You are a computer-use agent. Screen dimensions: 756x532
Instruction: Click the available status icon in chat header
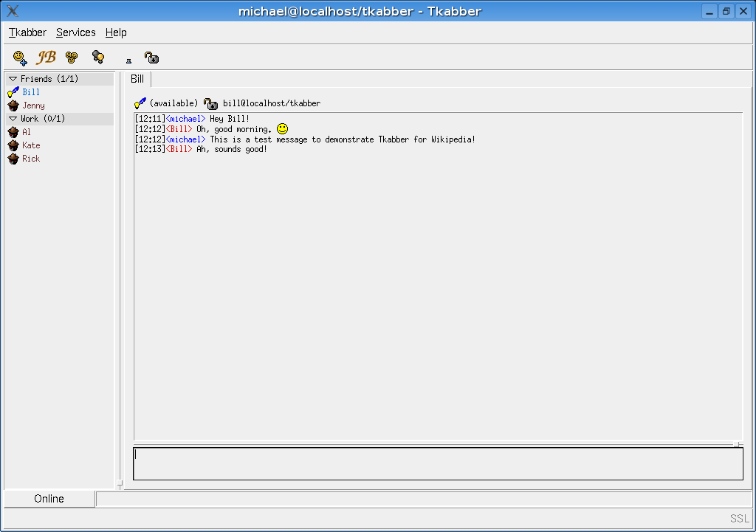tap(140, 103)
